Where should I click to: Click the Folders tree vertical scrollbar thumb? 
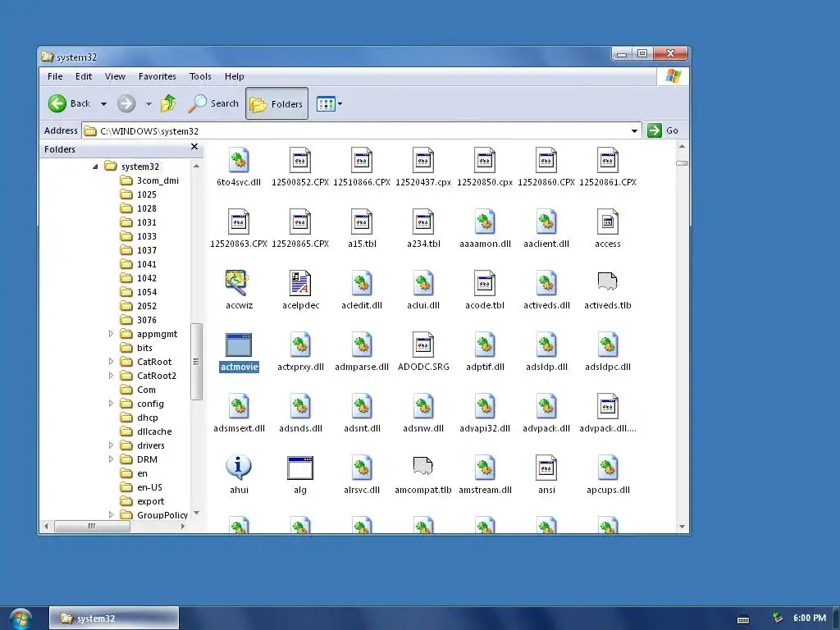pyautogui.click(x=196, y=362)
